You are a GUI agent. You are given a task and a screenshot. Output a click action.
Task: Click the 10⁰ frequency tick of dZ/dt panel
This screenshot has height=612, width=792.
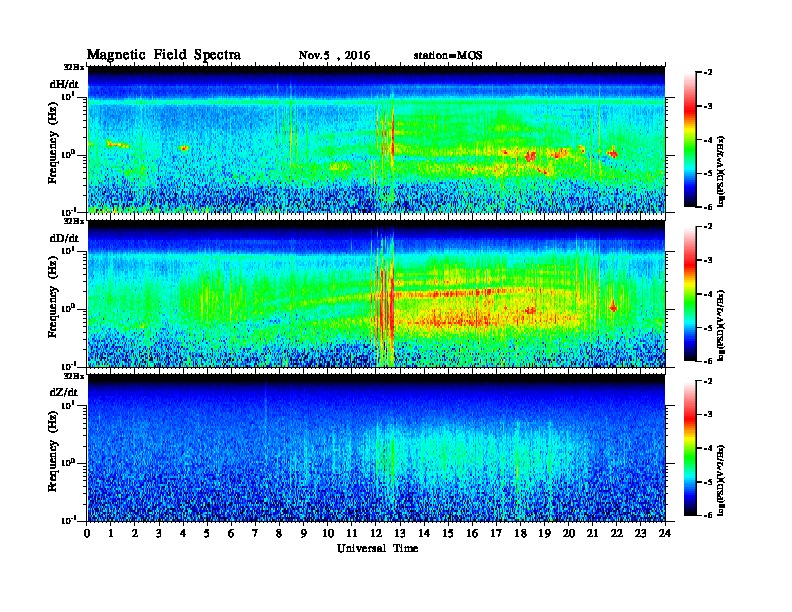68,463
